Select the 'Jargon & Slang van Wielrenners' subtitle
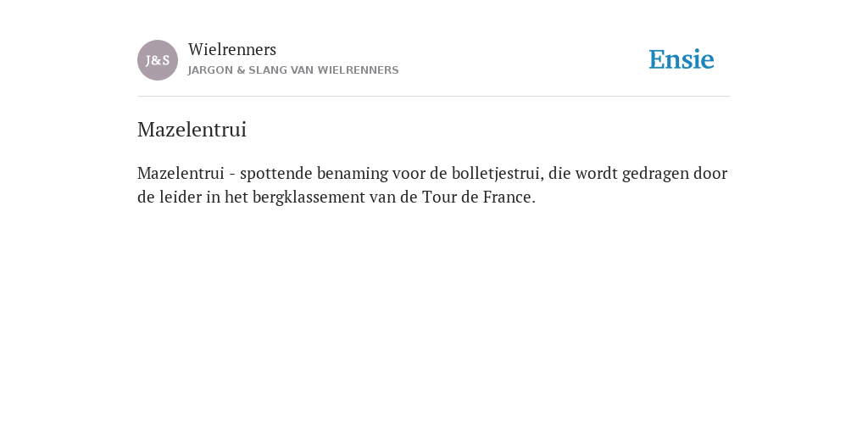This screenshot has width=868, height=434. [x=293, y=70]
